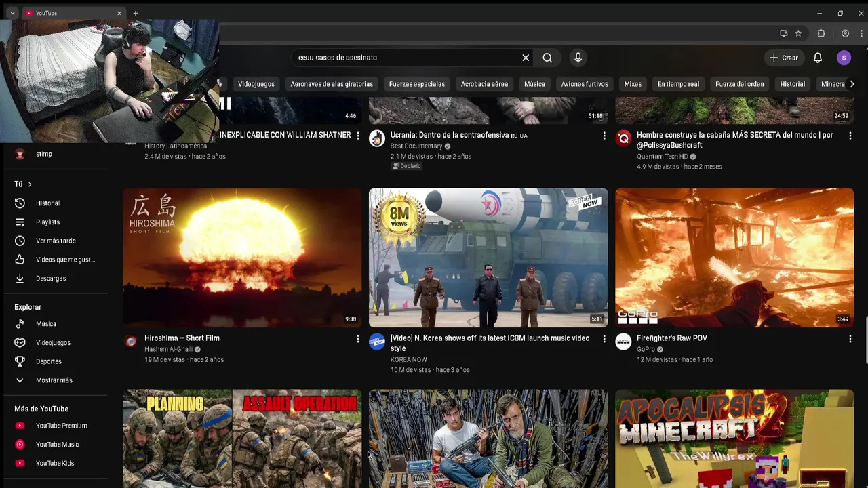Select the Fuerzas especiales chip
868x488 pixels.
(417, 84)
